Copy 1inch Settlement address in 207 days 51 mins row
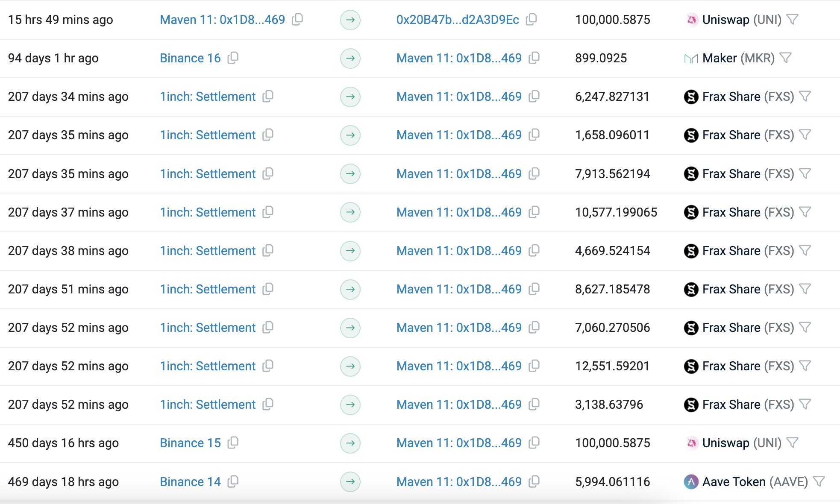Image resolution: width=840 pixels, height=504 pixels. point(268,289)
